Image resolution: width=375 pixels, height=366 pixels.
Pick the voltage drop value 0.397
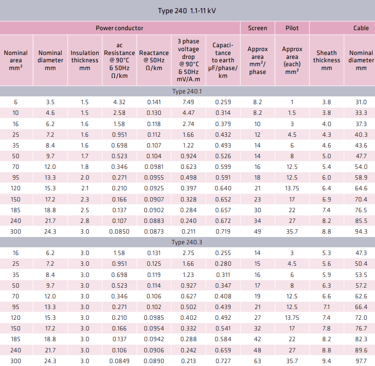coord(188,188)
